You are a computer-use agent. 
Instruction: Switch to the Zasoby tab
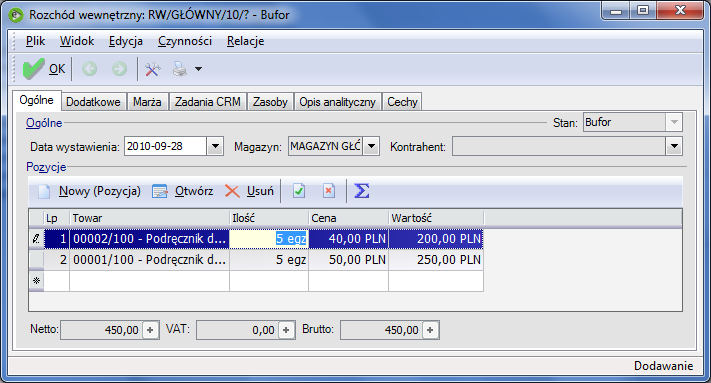tap(270, 102)
